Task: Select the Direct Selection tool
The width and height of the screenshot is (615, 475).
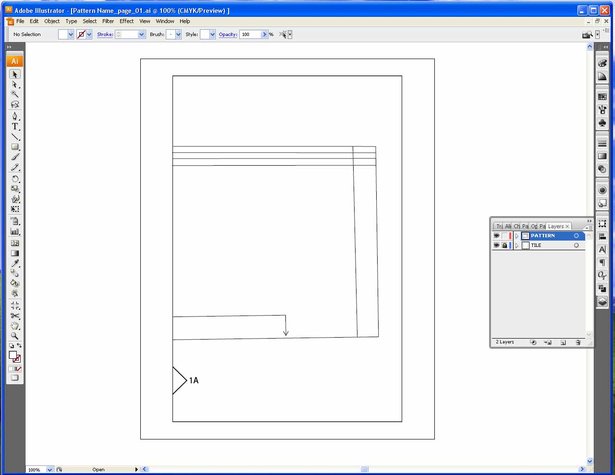Action: click(15, 84)
